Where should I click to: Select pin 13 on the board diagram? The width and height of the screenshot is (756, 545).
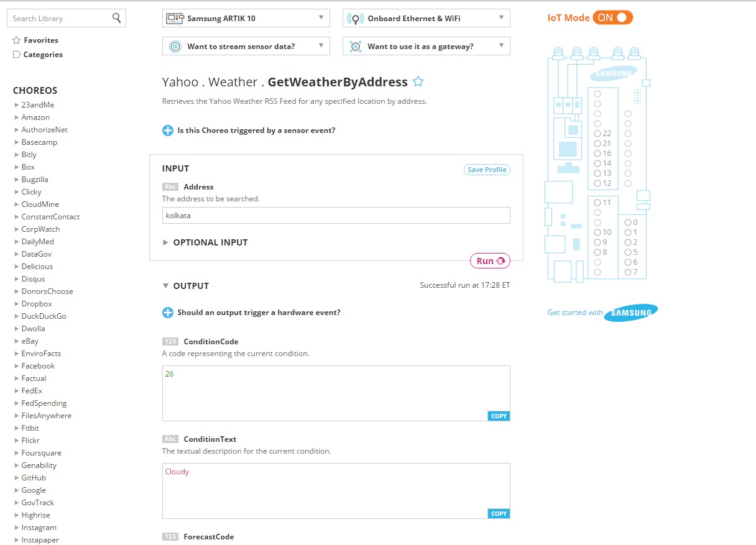tap(597, 173)
